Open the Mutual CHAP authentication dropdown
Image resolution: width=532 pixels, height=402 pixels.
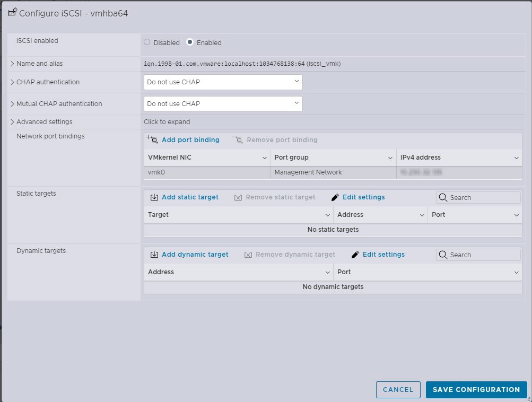[x=223, y=104]
